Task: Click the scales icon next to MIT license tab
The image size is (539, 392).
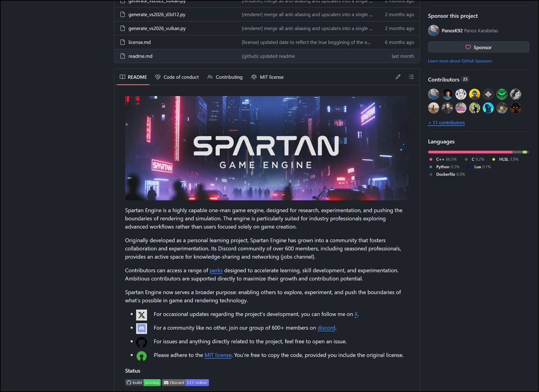Action: (x=254, y=77)
